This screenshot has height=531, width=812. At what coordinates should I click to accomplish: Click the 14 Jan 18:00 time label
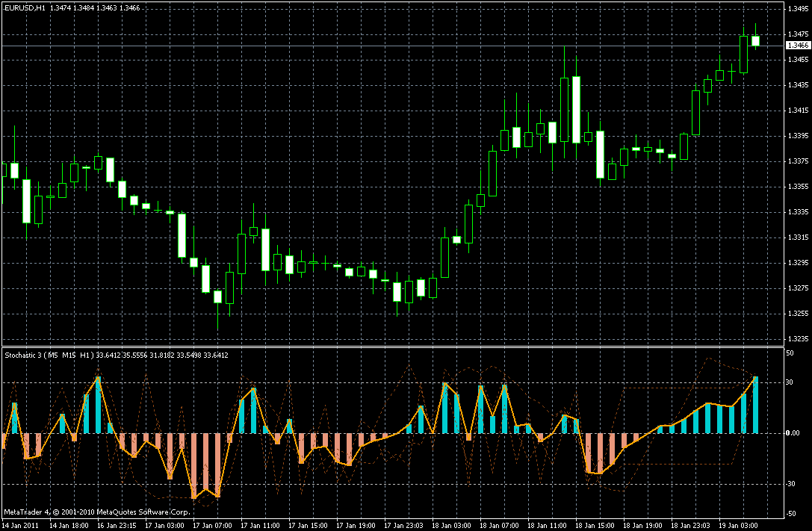pyautogui.click(x=69, y=525)
